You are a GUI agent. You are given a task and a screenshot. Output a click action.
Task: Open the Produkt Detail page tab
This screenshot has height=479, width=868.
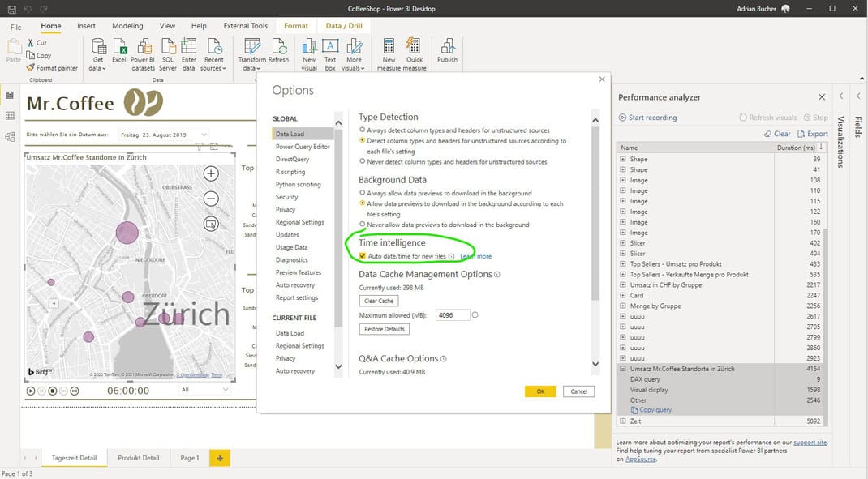click(x=138, y=457)
